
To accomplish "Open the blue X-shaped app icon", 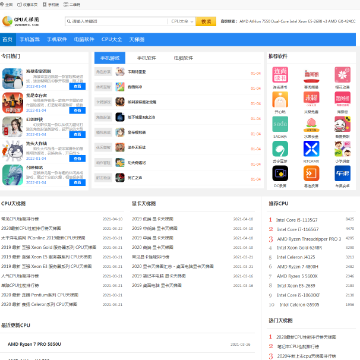I will click(311, 149).
